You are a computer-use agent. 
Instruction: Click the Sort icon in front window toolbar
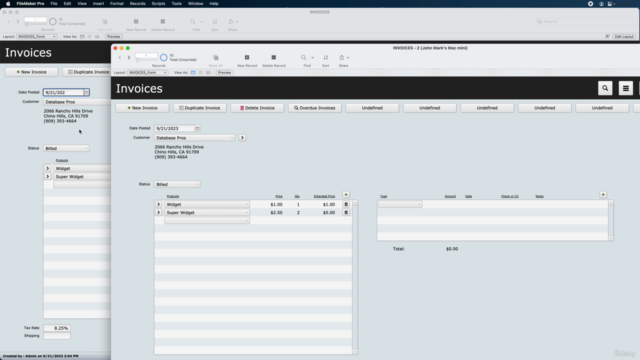(326, 58)
